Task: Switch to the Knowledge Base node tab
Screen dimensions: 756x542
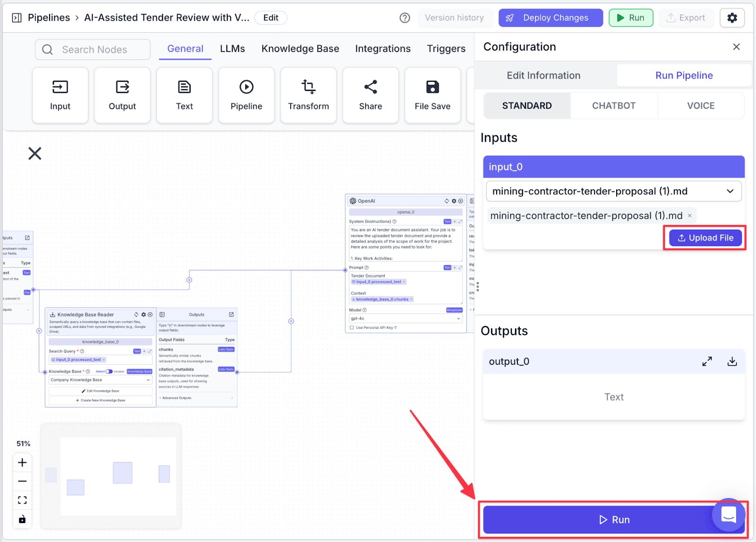Action: tap(301, 49)
